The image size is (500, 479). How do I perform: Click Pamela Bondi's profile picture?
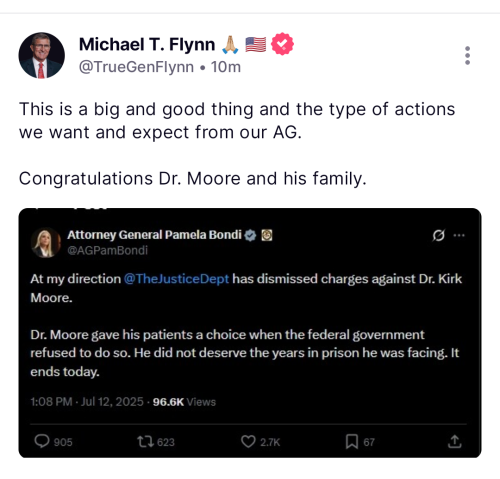pyautogui.click(x=46, y=243)
